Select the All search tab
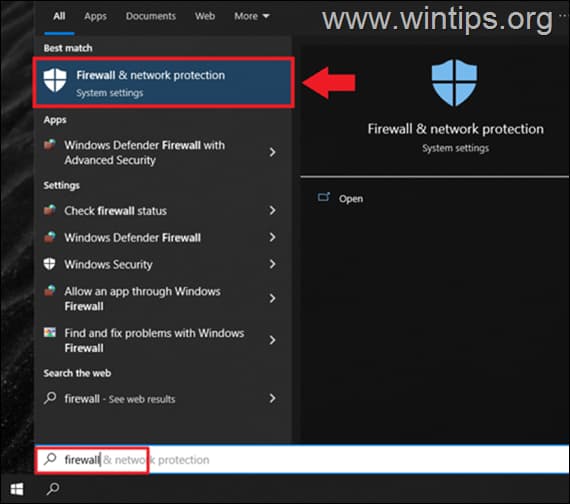This screenshot has width=570, height=504. tap(59, 16)
